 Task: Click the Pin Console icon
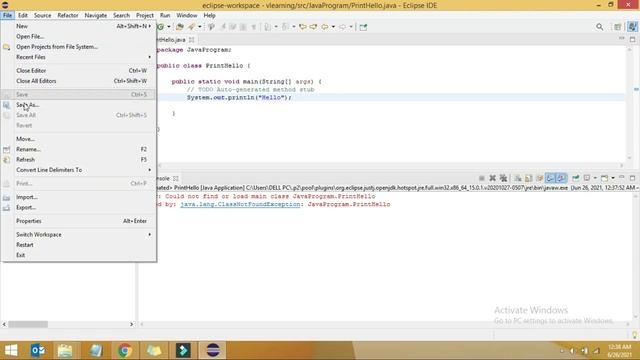tap(576, 178)
